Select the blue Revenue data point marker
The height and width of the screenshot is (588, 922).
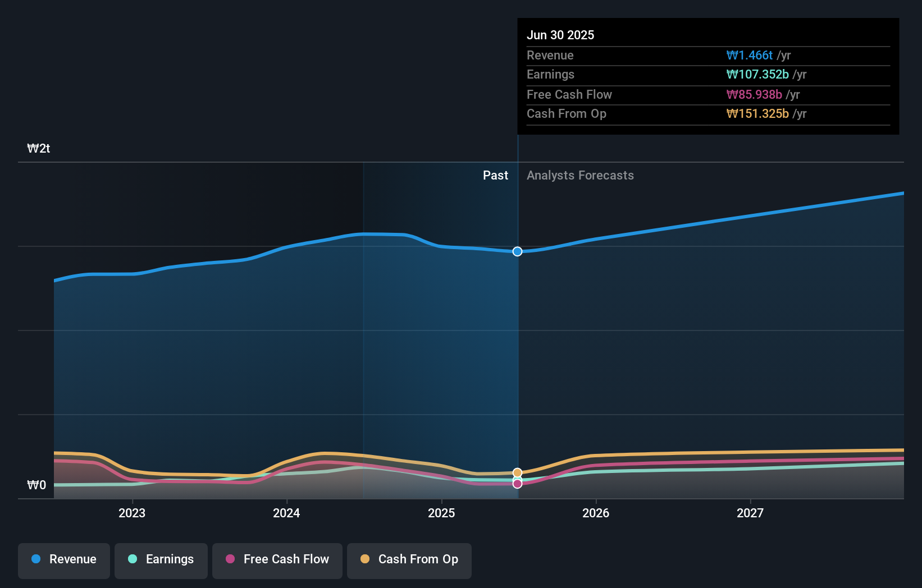[517, 251]
